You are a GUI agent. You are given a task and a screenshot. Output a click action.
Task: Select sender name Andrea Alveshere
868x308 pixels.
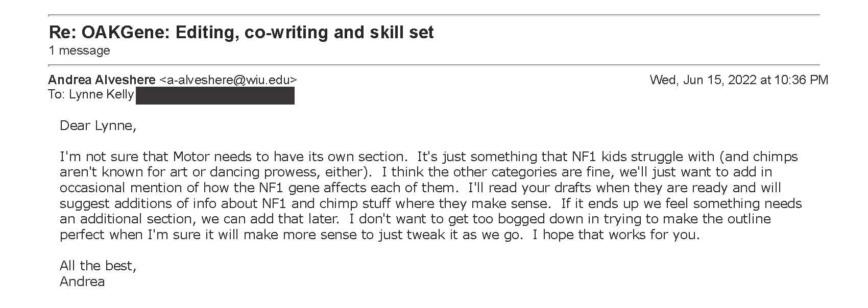click(102, 80)
